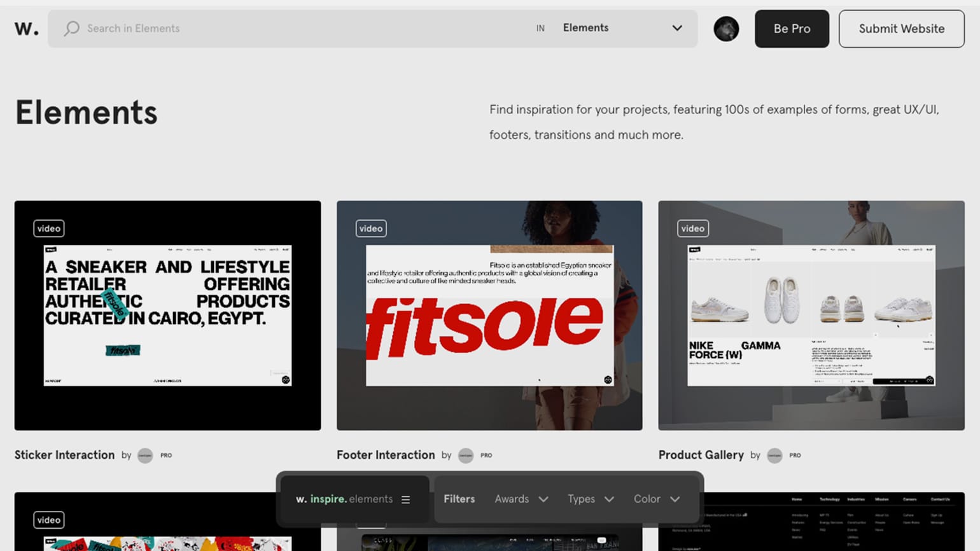This screenshot has width=980, height=551.
Task: Click the Filters label in the bottom bar
Action: (x=459, y=499)
